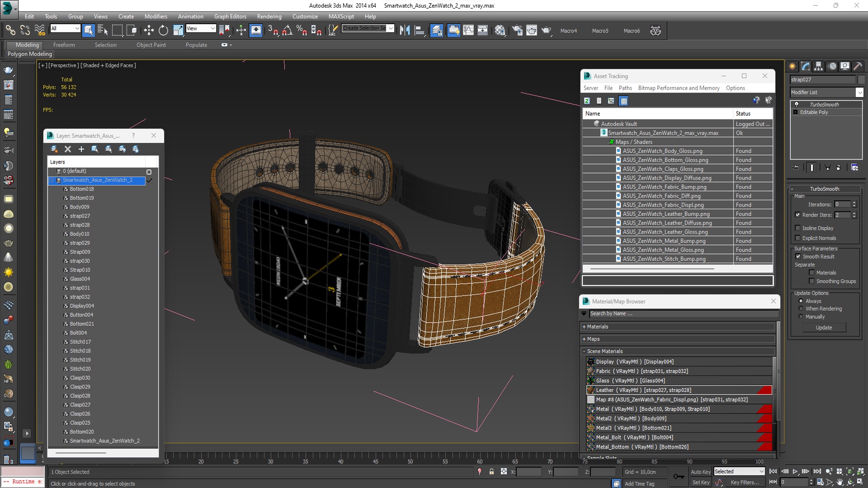The image size is (868, 488).
Task: Choose the Select and Scale tool
Action: 178,30
